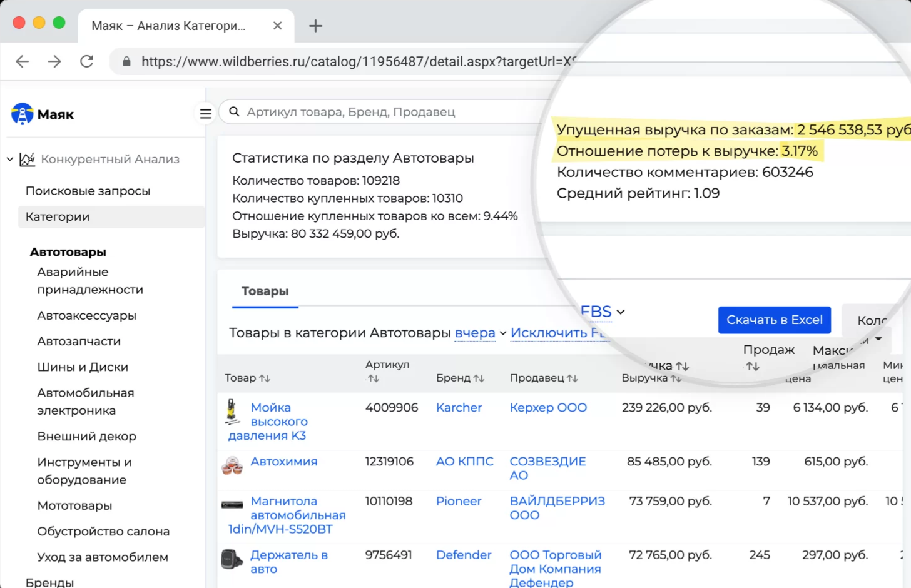The image size is (911, 588).
Task: Open the Karcher brand link
Action: [x=459, y=407]
